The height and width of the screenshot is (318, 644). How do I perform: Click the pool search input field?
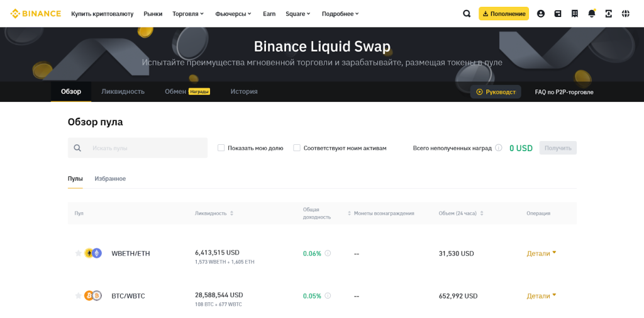[x=145, y=148]
